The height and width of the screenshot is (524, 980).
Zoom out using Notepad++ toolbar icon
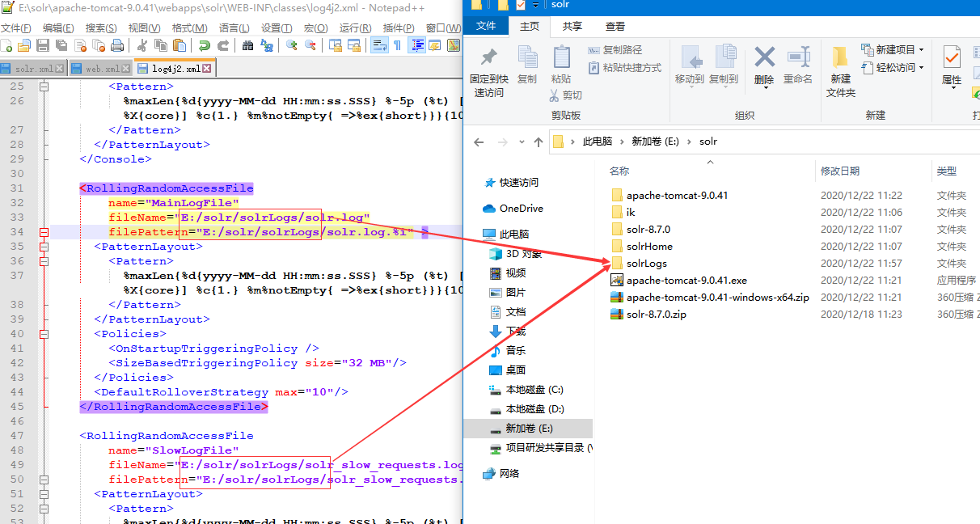click(310, 45)
